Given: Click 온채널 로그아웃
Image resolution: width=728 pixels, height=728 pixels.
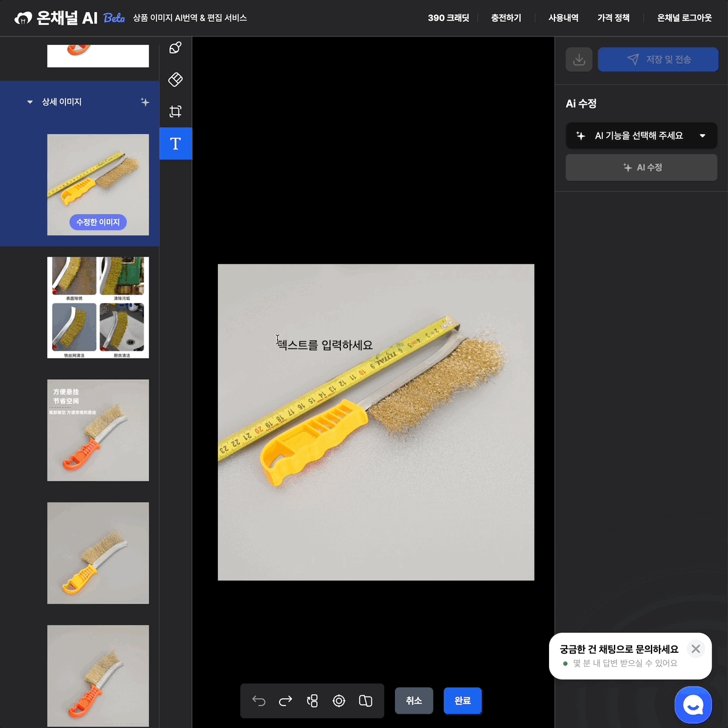Looking at the screenshot, I should tap(684, 18).
